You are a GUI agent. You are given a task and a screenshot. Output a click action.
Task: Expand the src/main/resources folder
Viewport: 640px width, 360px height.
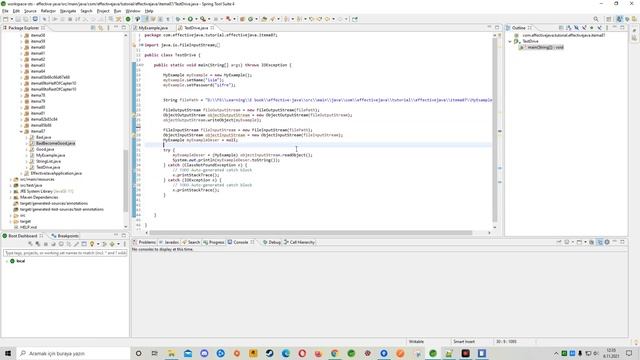click(11, 179)
